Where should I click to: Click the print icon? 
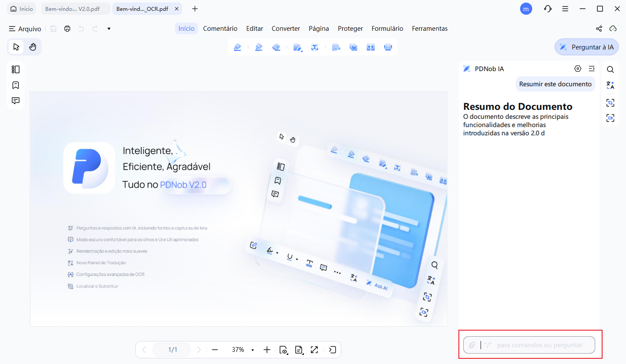(67, 29)
